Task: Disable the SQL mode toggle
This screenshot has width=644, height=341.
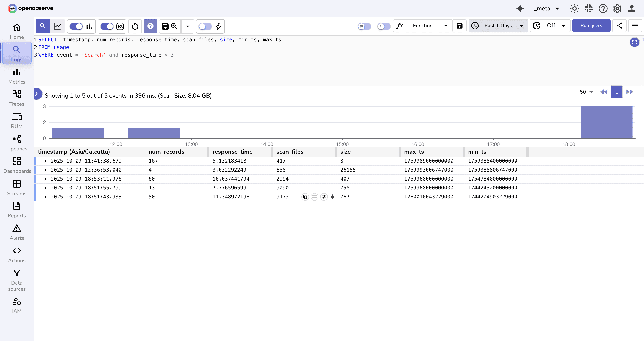Action: 107,26
